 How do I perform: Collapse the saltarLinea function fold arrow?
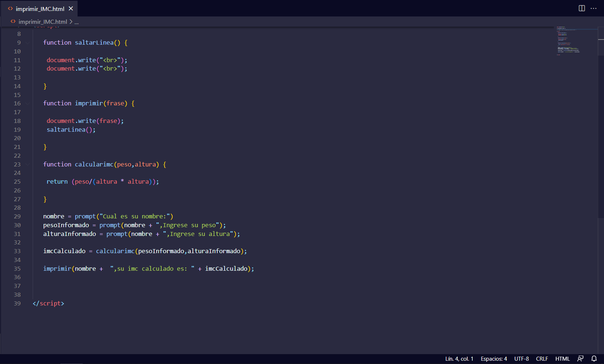pyautogui.click(x=28, y=43)
